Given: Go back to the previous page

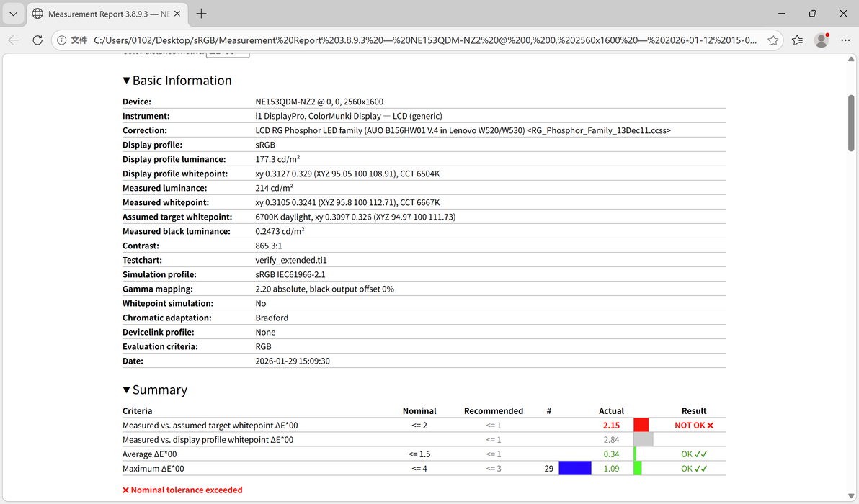Looking at the screenshot, I should click(x=14, y=40).
